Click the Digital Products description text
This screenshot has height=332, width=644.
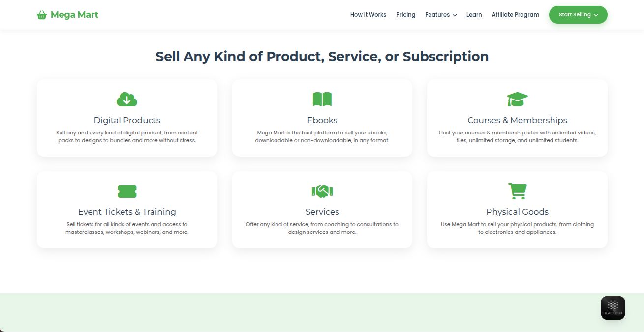tap(127, 136)
